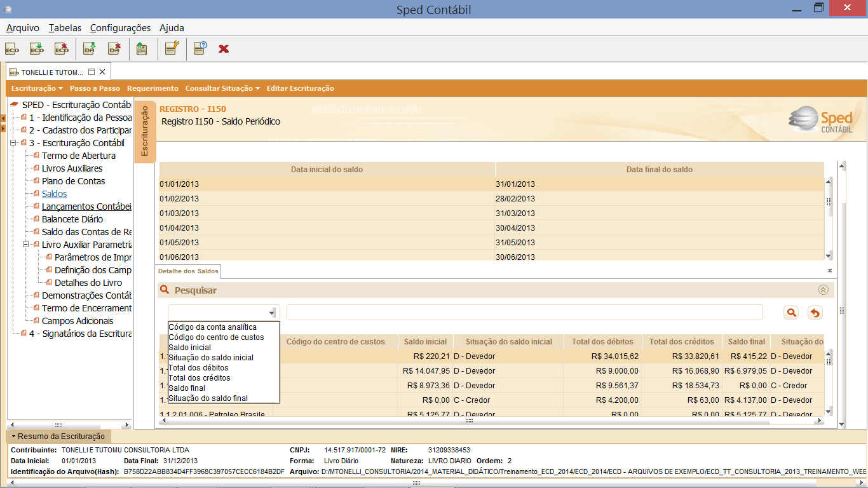Screen dimensions: 868x488
Task: Click Editar Escrituração
Action: pos(300,88)
